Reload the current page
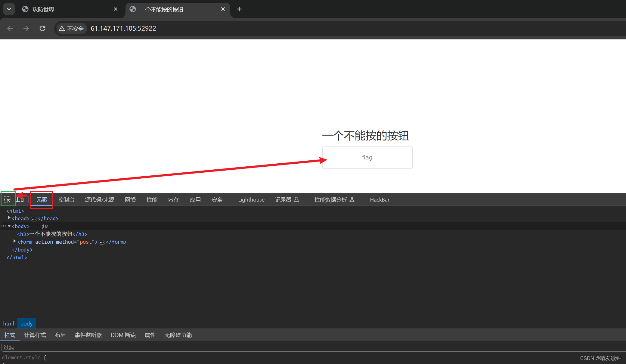This screenshot has height=364, width=626. point(42,28)
